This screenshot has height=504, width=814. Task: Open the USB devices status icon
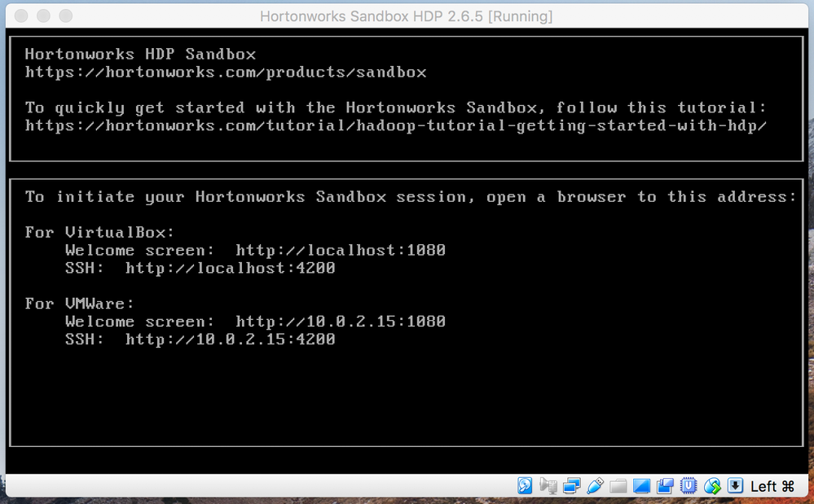click(x=595, y=486)
